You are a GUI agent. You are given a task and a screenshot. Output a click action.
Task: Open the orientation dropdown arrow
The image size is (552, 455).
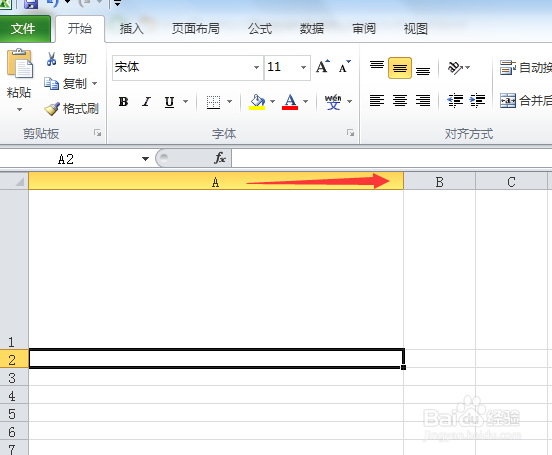pyautogui.click(x=467, y=67)
